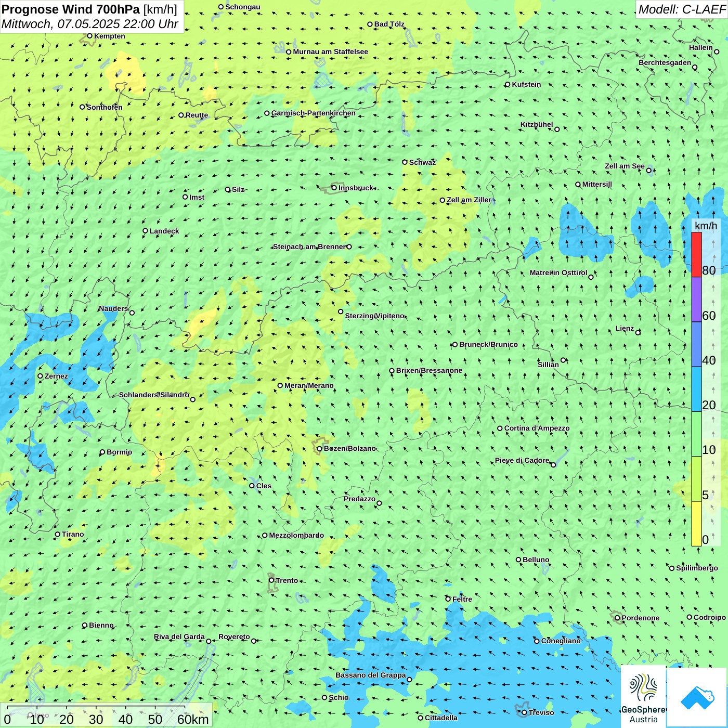Click the Berchtesgaden label
Image resolution: width=728 pixels, height=728 pixels.
point(665,62)
